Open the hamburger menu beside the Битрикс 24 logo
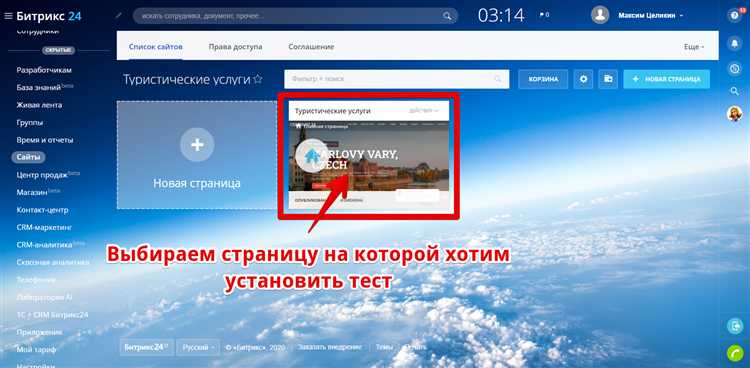 tap(8, 16)
